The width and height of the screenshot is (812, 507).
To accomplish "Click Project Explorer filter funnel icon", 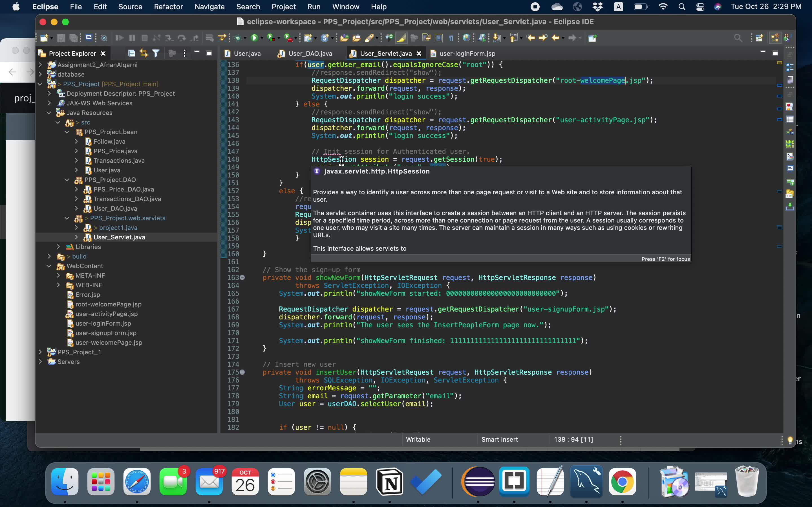I will (156, 53).
